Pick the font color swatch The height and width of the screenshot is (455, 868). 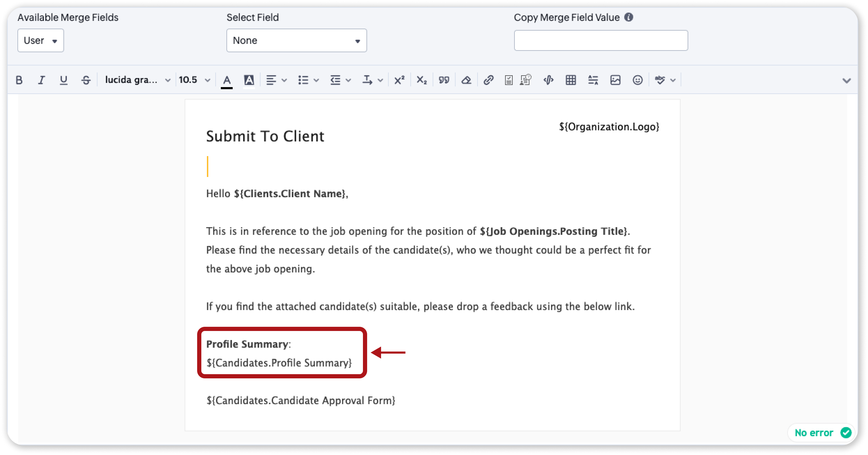tap(227, 80)
